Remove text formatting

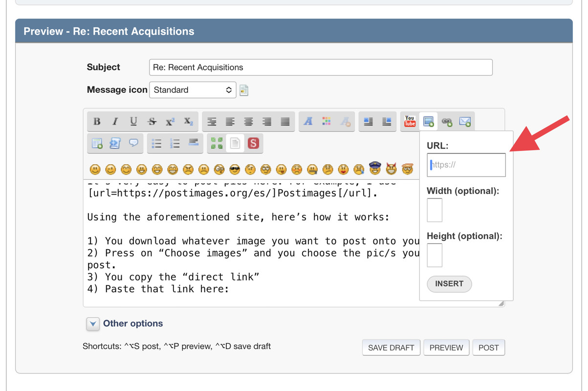coord(345,122)
